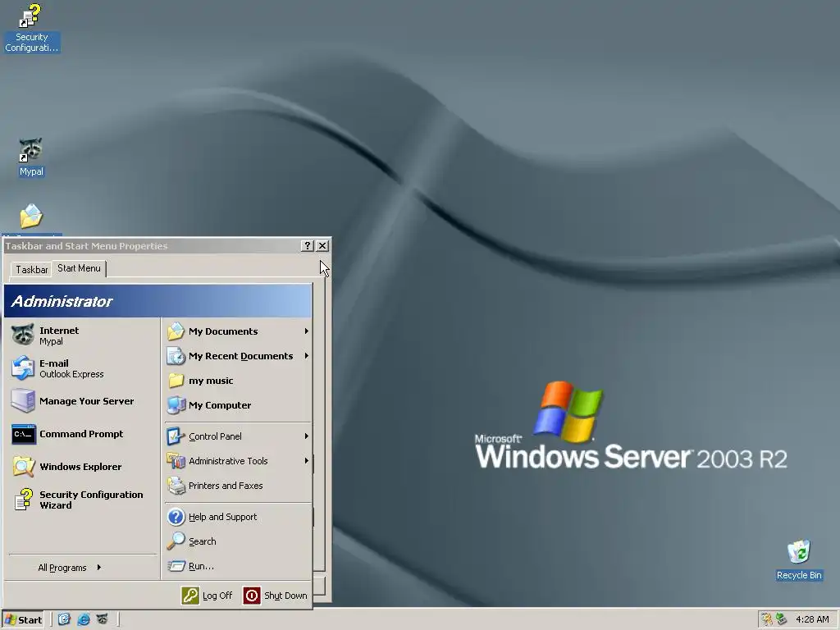The height and width of the screenshot is (630, 840).
Task: Click the 4:28 AM clock
Action: tap(812, 620)
